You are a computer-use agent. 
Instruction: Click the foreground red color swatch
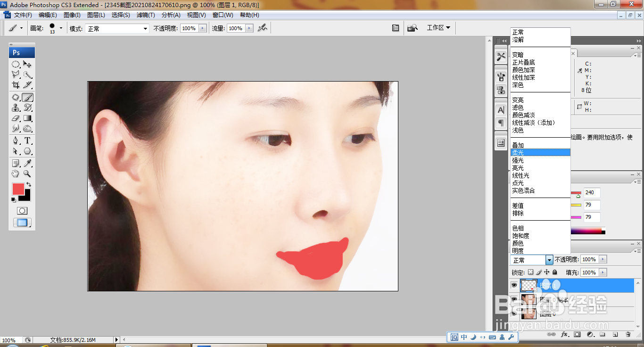coord(17,188)
